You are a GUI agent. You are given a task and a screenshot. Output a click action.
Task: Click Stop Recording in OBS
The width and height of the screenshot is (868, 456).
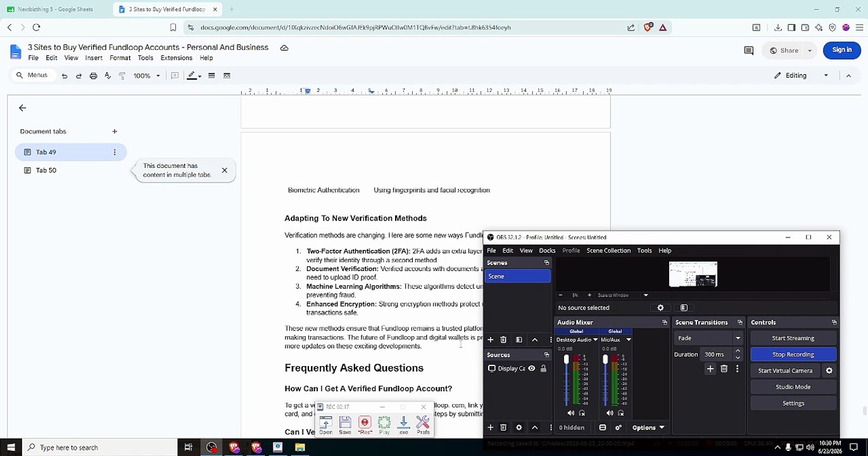click(x=793, y=355)
